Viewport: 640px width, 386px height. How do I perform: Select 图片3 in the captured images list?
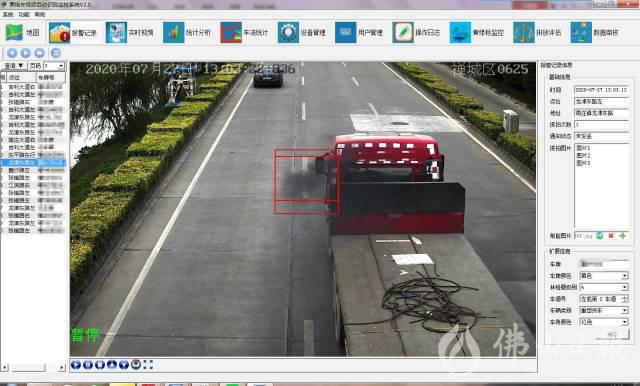coord(583,163)
